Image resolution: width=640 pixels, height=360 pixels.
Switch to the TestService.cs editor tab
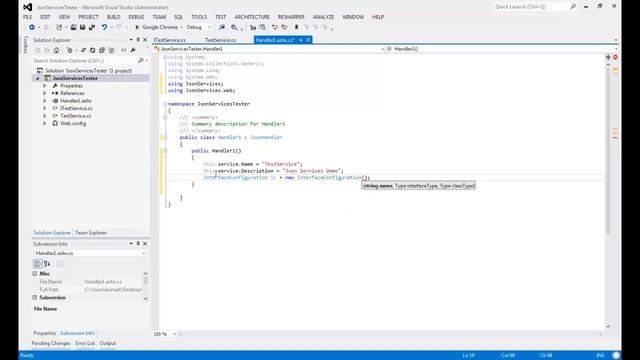click(220, 40)
